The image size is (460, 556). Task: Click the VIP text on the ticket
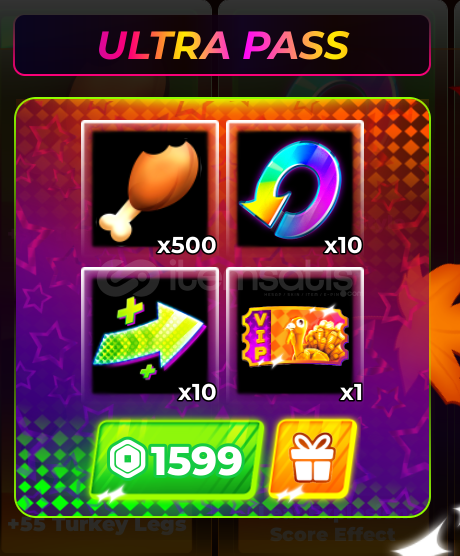point(260,336)
